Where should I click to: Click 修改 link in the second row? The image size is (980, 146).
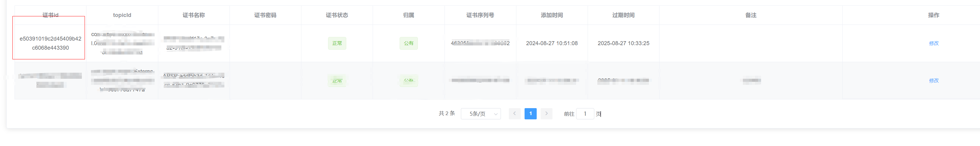tap(934, 81)
